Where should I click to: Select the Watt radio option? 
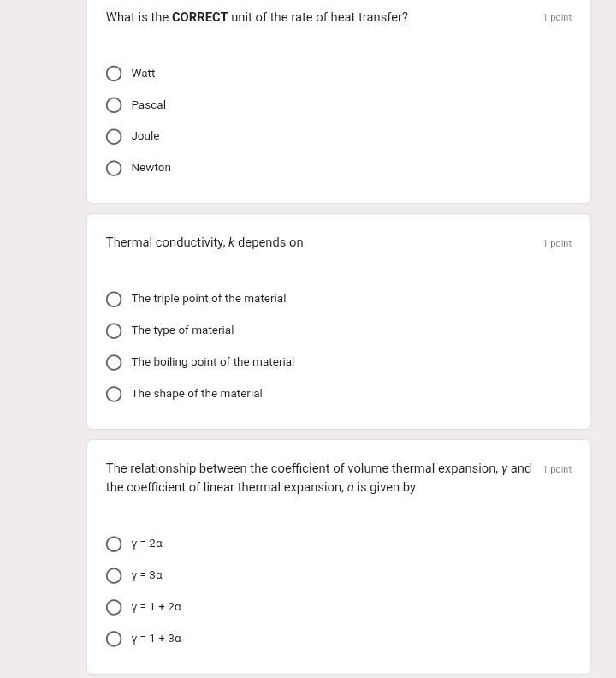pos(114,74)
